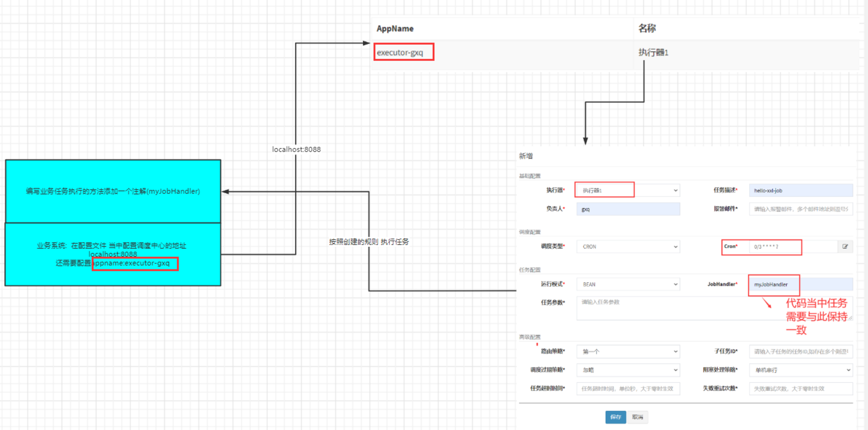Focus the JobHandler field with myJobHandler
Image resolution: width=868 pixels, height=430 pixels.
click(x=801, y=284)
